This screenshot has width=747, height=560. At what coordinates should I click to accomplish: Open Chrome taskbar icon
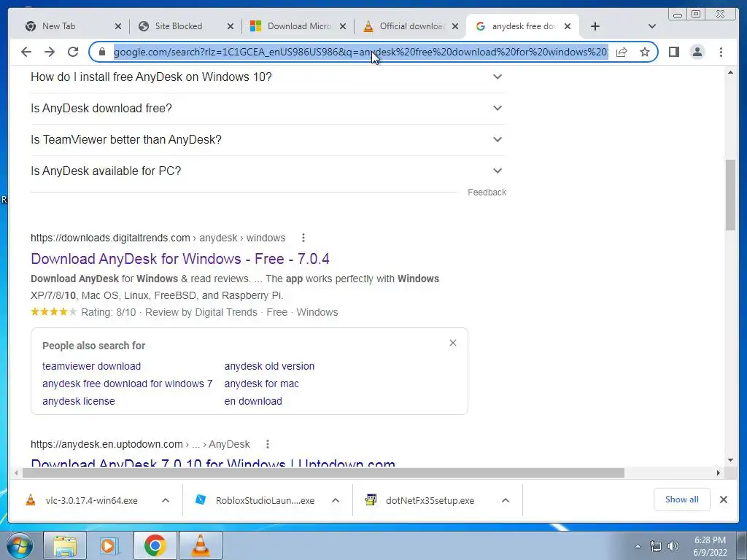[x=155, y=545]
